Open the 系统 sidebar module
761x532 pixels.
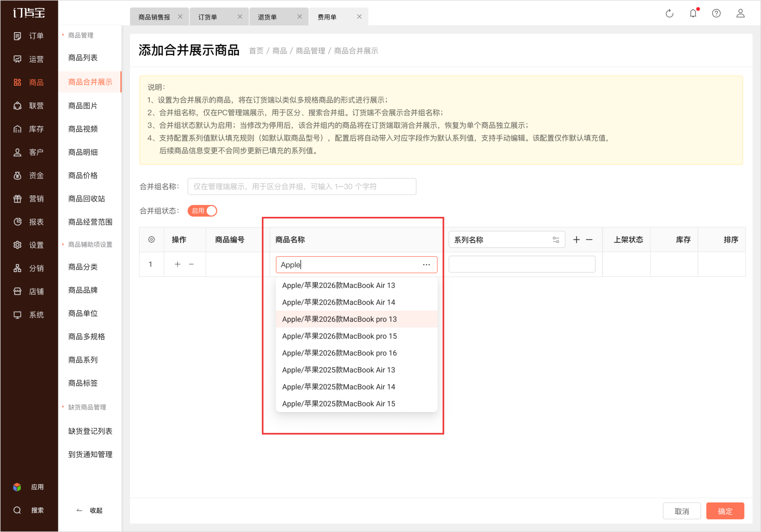[x=29, y=315]
